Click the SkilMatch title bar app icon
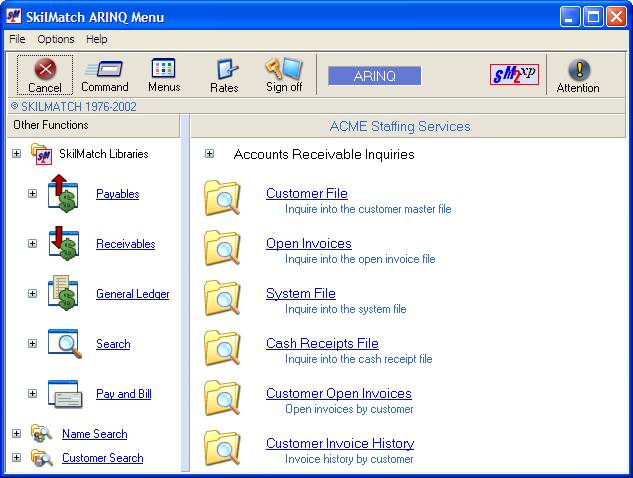 pos(14,16)
